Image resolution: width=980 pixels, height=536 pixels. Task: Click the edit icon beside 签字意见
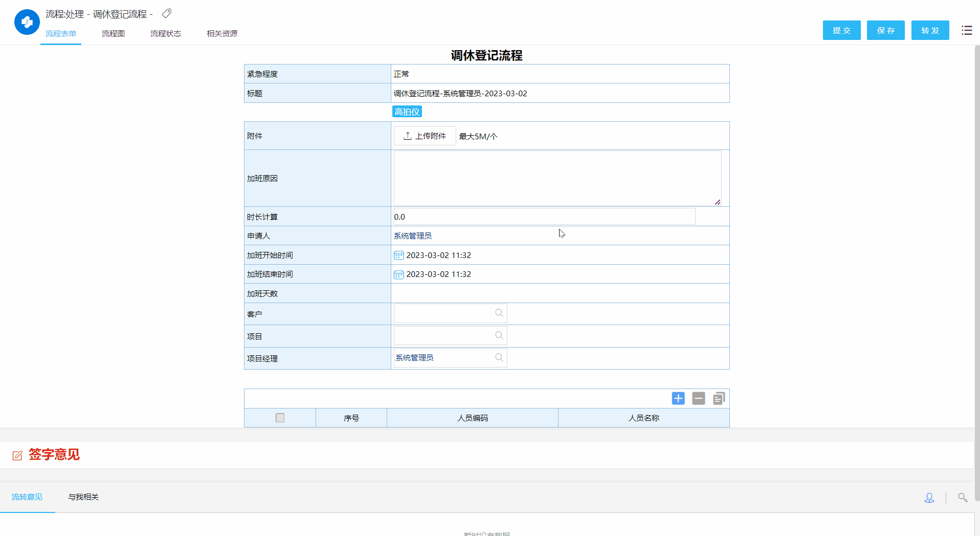point(17,455)
